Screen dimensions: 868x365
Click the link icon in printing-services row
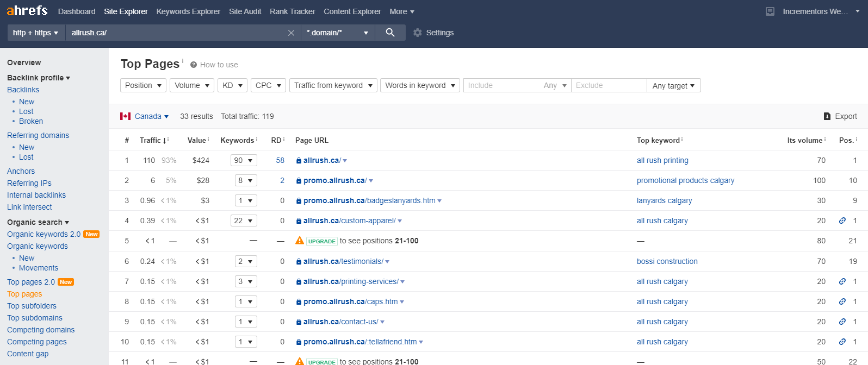tap(842, 281)
